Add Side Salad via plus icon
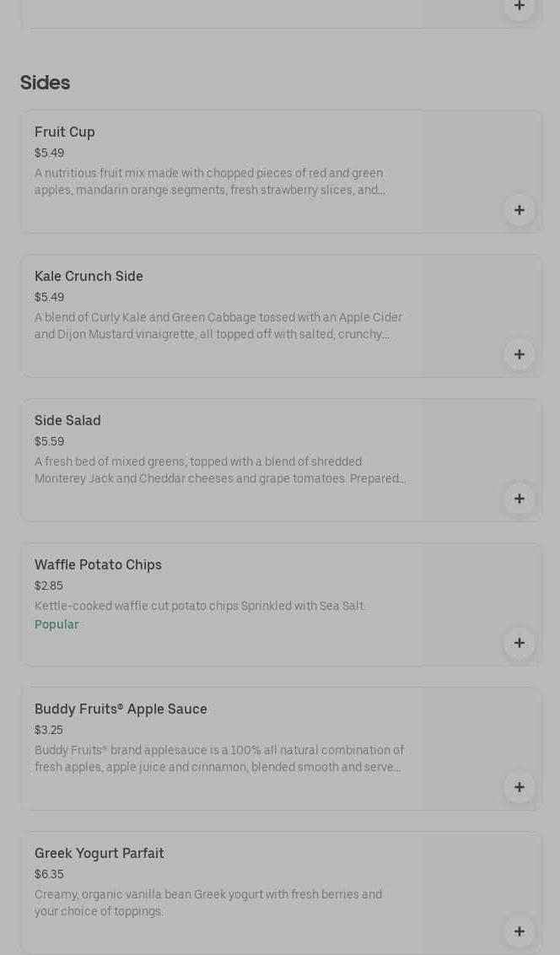 520,499
